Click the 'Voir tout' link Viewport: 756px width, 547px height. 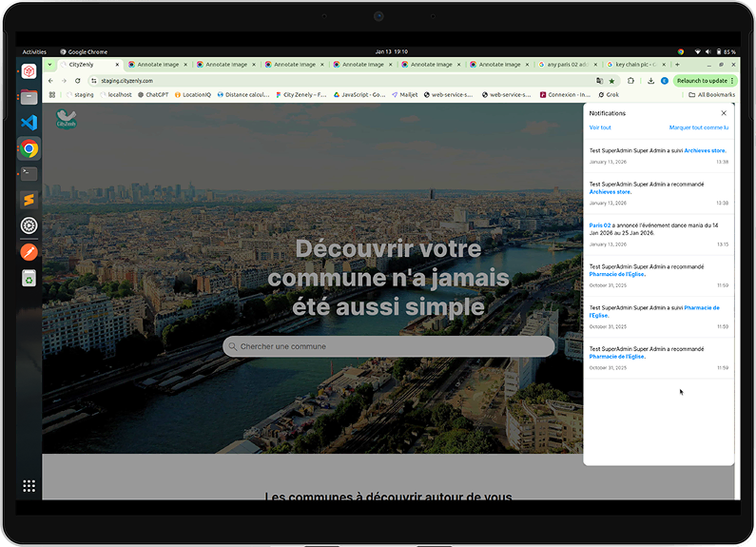coord(600,127)
